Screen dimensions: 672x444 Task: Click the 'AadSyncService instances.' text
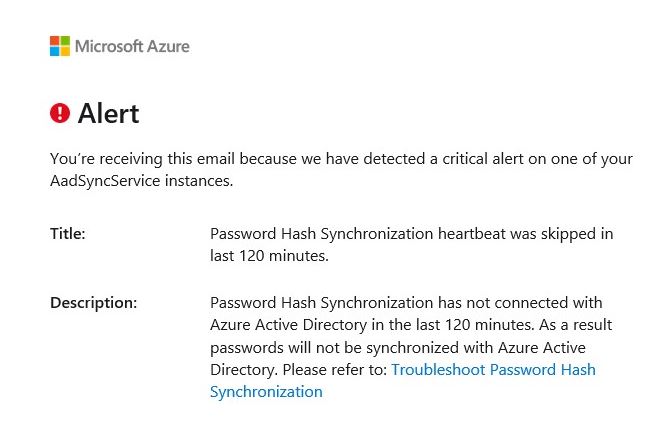click(x=141, y=181)
